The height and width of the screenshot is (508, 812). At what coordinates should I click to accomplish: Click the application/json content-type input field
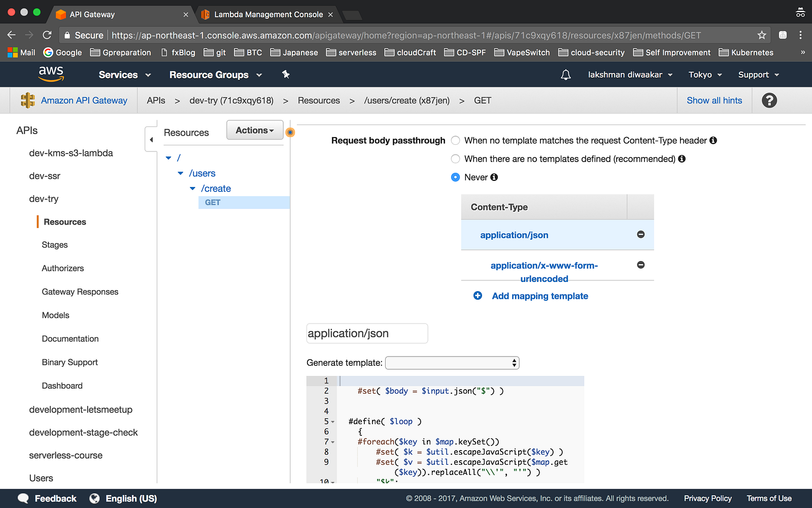367,334
